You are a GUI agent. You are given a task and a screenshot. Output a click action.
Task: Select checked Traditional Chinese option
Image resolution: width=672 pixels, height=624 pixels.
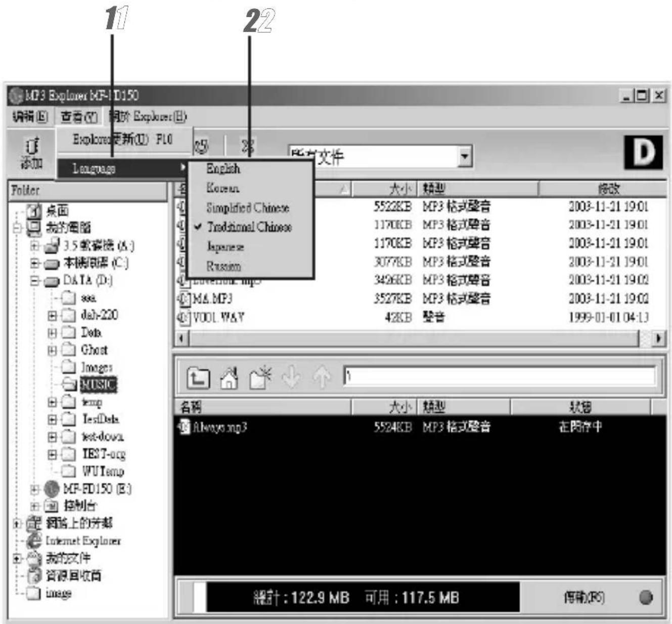tap(249, 227)
